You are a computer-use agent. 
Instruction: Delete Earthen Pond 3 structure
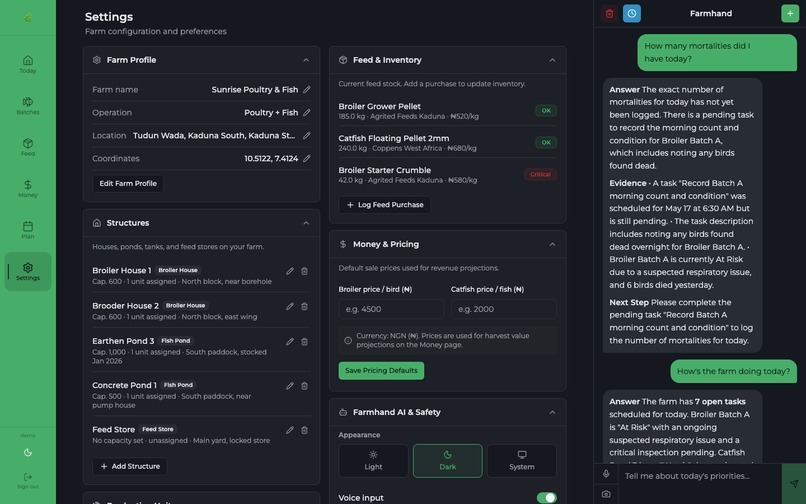click(x=304, y=341)
